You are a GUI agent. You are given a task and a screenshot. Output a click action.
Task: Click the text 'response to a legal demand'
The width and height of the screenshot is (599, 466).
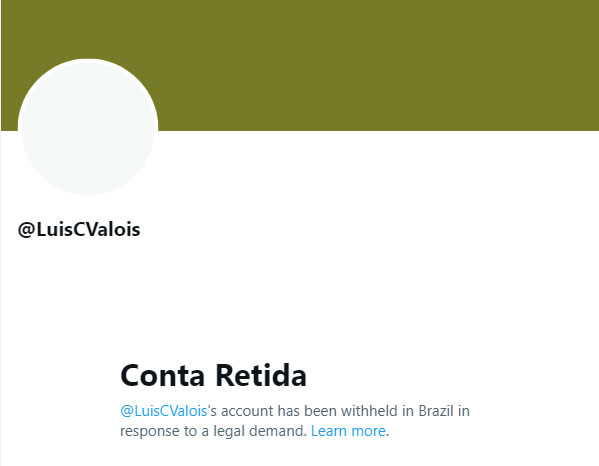pos(213,431)
